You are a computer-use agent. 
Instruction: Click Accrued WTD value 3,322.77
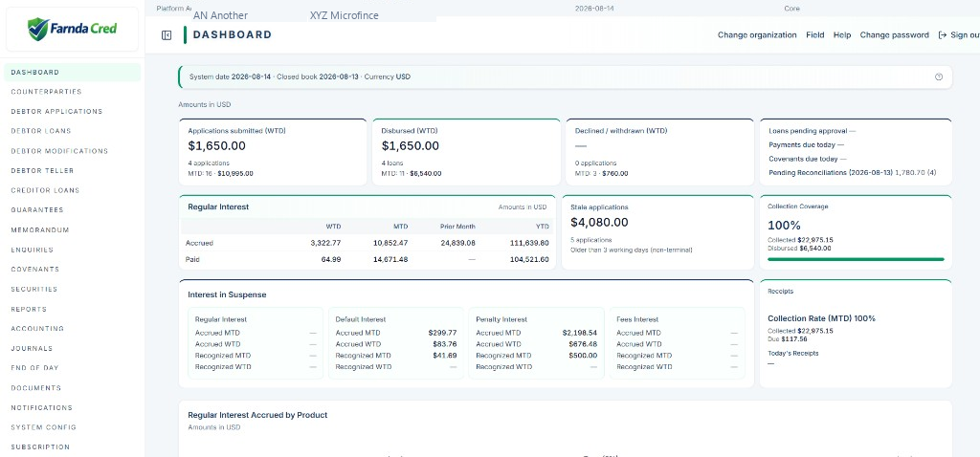[x=324, y=243]
